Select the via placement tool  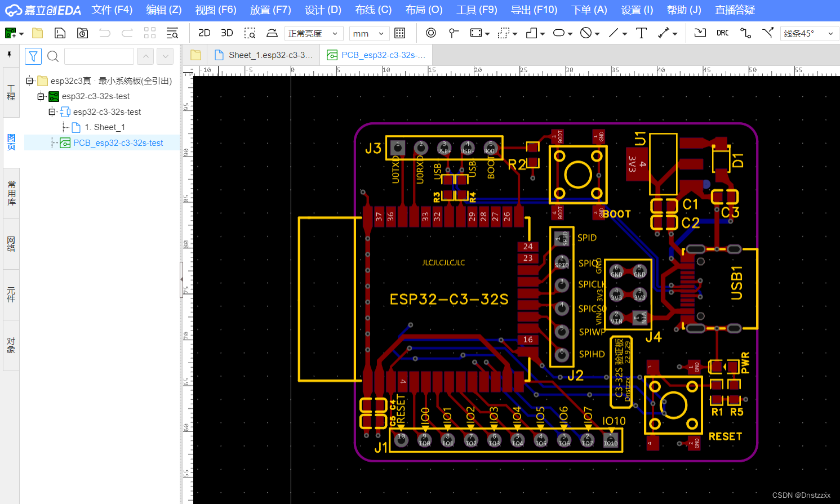[431, 33]
